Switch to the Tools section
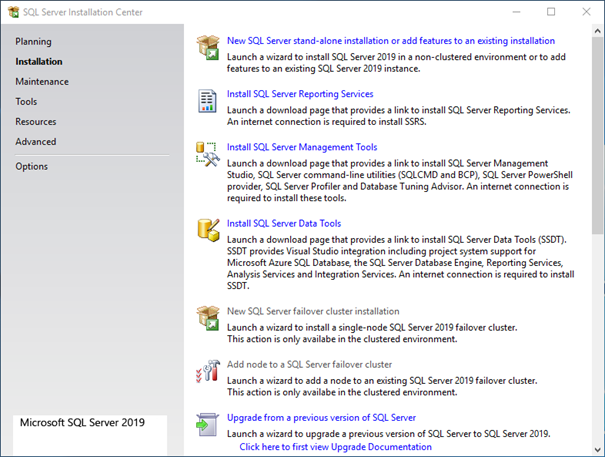This screenshot has height=457, width=605. (x=26, y=102)
